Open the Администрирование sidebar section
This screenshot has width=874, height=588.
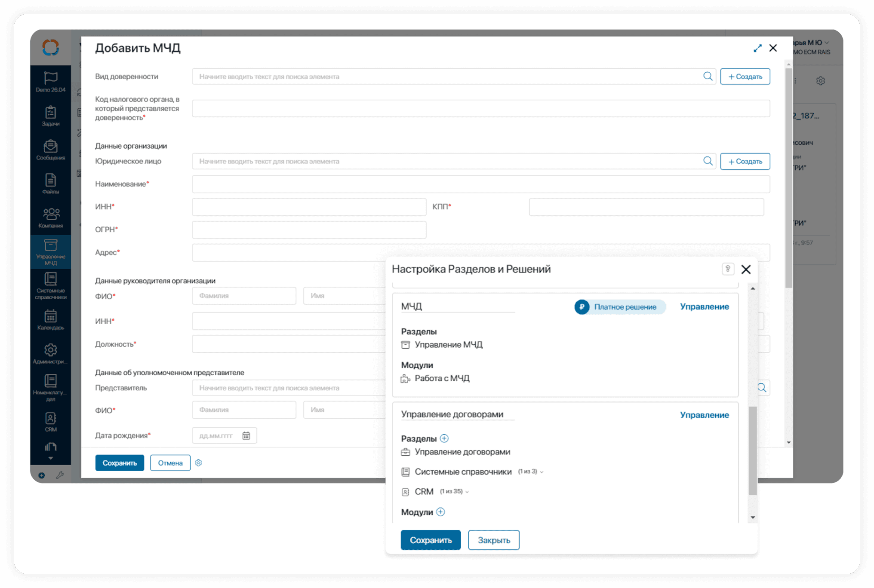coord(50,354)
